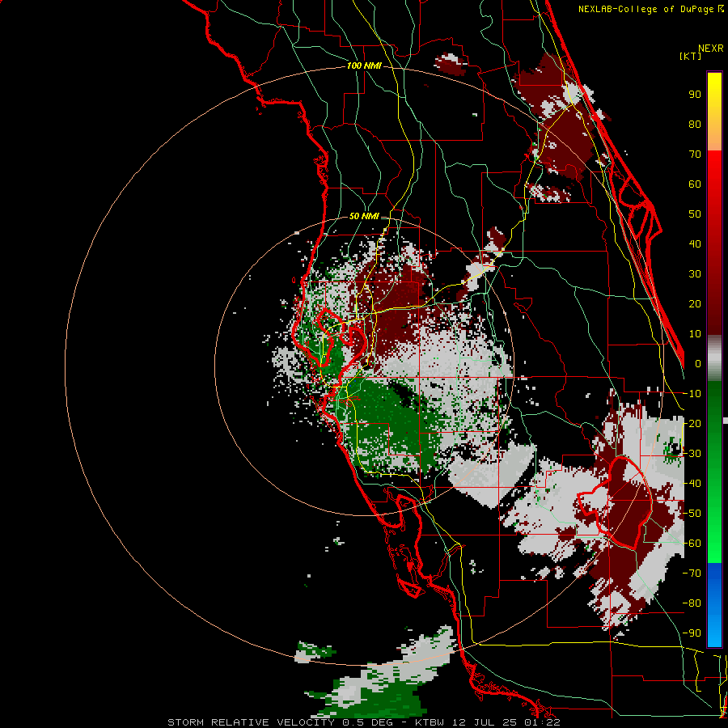Click the "0.5 DEG" elevation angle text
The width and height of the screenshot is (728, 728).
click(368, 722)
